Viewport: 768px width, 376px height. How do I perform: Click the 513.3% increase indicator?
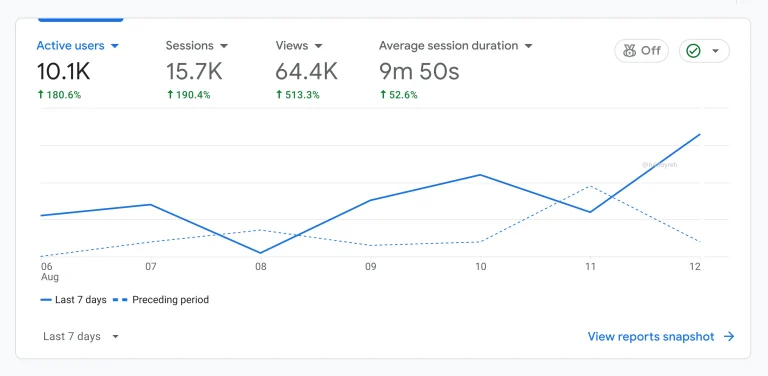tap(298, 95)
